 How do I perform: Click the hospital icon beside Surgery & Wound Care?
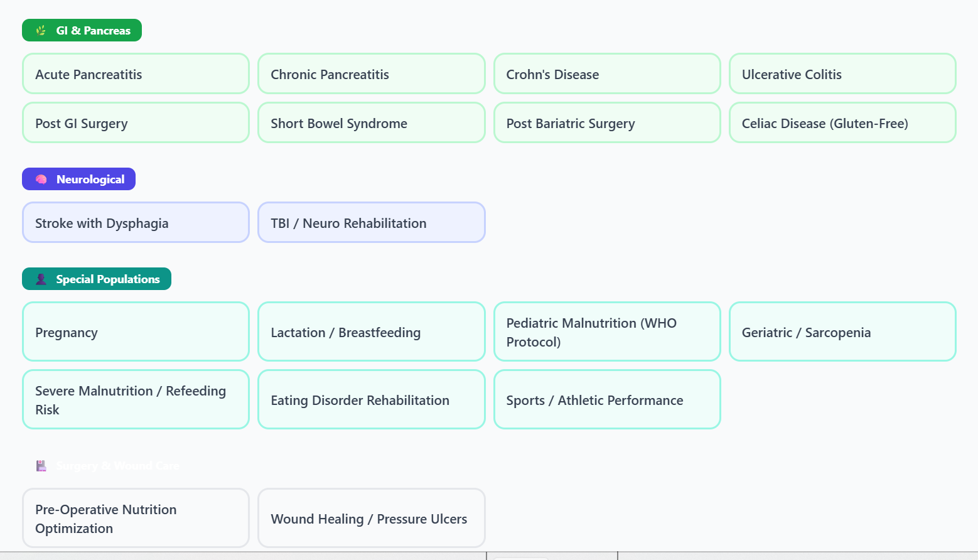[x=41, y=466]
